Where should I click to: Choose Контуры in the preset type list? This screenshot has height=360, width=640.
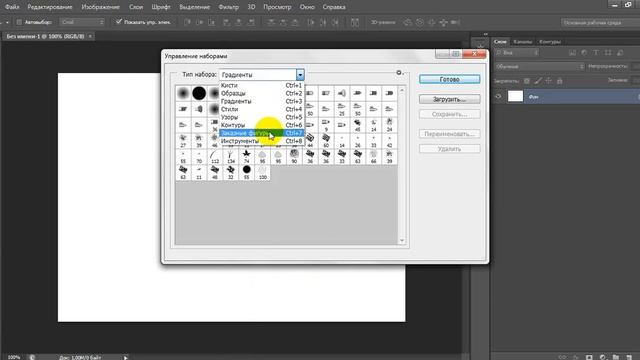click(x=262, y=125)
